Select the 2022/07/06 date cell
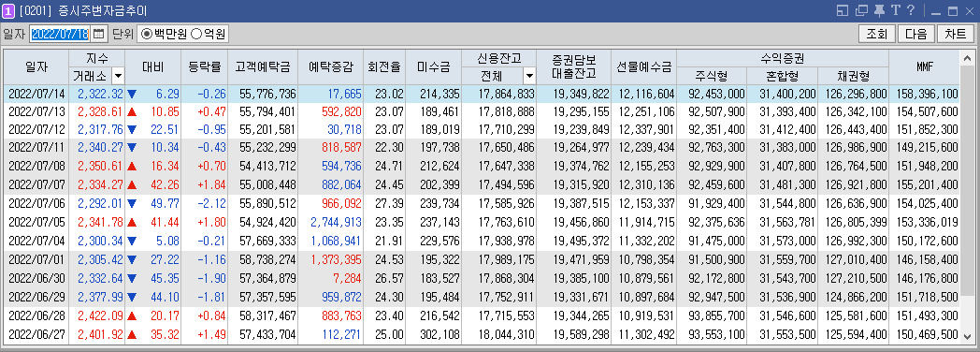Image resolution: width=980 pixels, height=352 pixels. pyautogui.click(x=36, y=203)
